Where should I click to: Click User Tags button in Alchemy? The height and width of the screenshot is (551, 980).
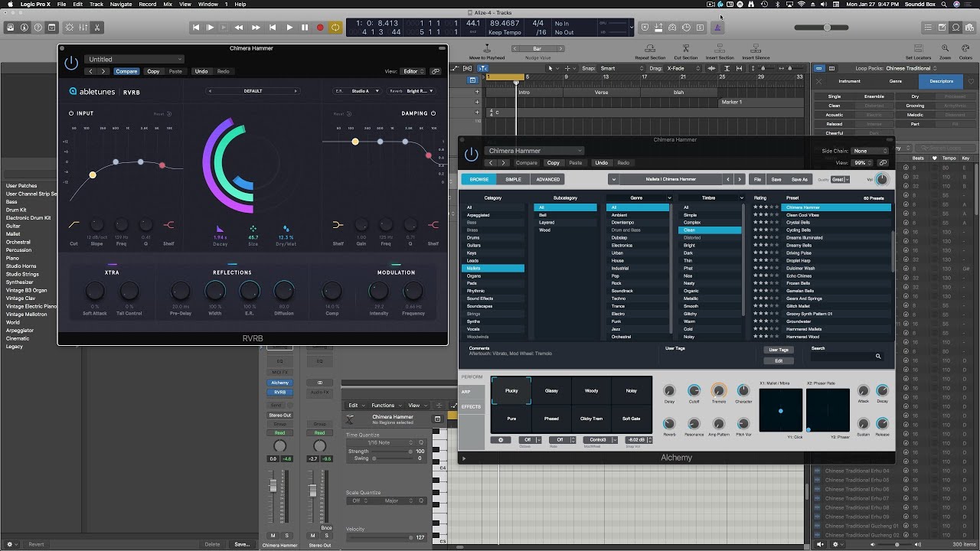pos(779,350)
